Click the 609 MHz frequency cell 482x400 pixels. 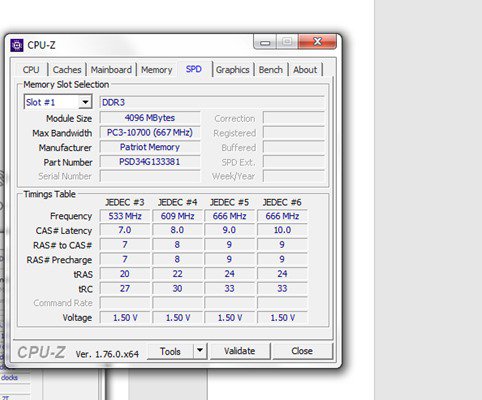[178, 216]
